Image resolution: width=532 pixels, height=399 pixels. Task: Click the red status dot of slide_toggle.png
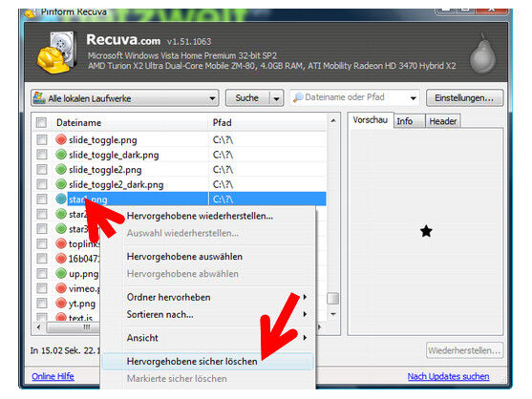tap(61, 139)
